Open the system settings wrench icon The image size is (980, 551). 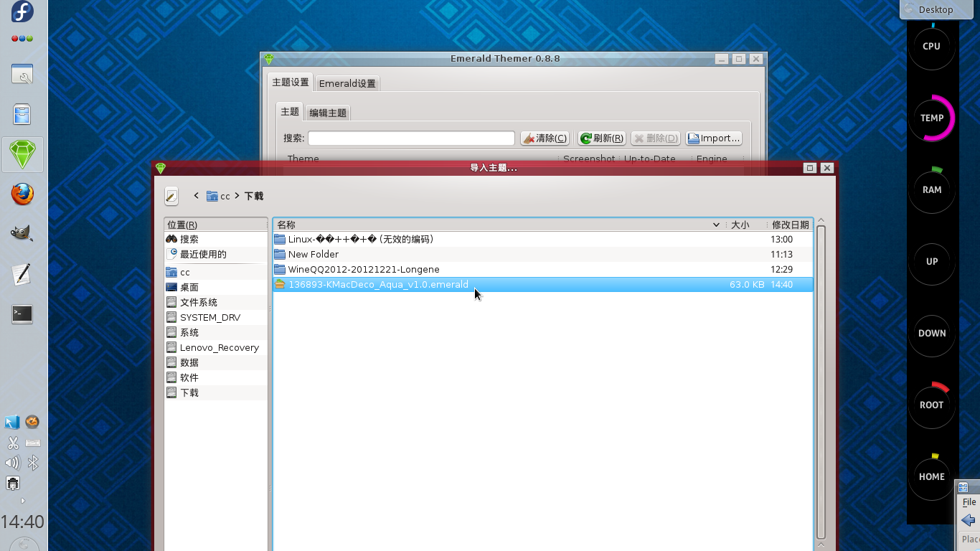coord(22,74)
